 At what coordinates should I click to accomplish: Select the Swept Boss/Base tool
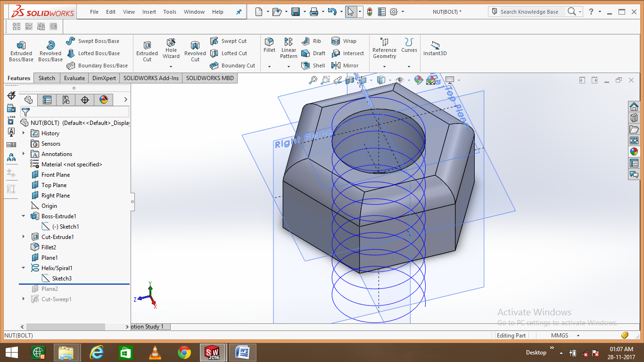click(x=98, y=41)
